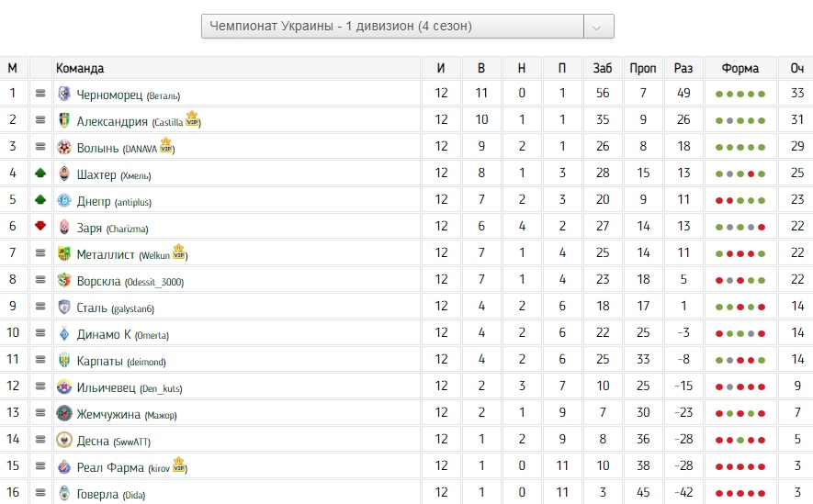This screenshot has height=504, width=813.
Task: Sort table by the Оч points column header
Action: 796,68
